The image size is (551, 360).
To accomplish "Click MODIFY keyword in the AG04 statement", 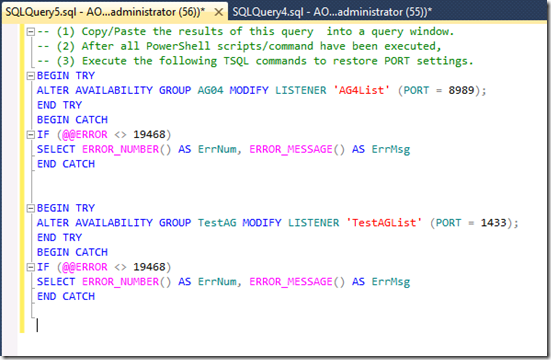I will click(249, 90).
